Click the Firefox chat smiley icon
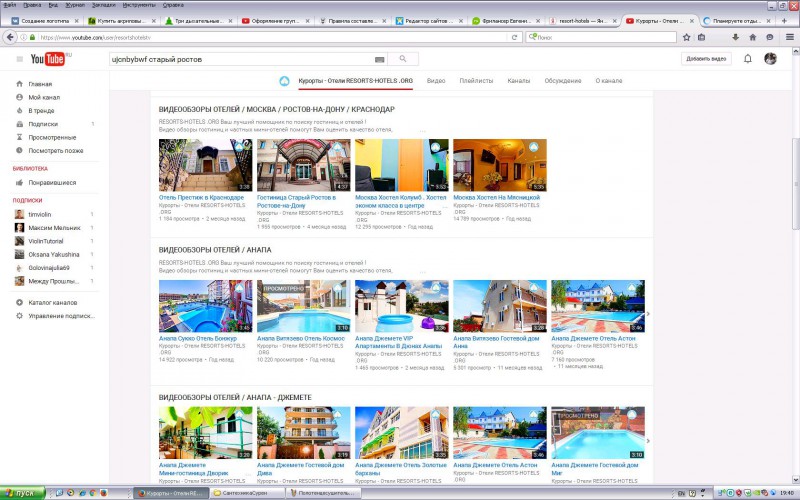This screenshot has height=500, width=800. click(769, 37)
